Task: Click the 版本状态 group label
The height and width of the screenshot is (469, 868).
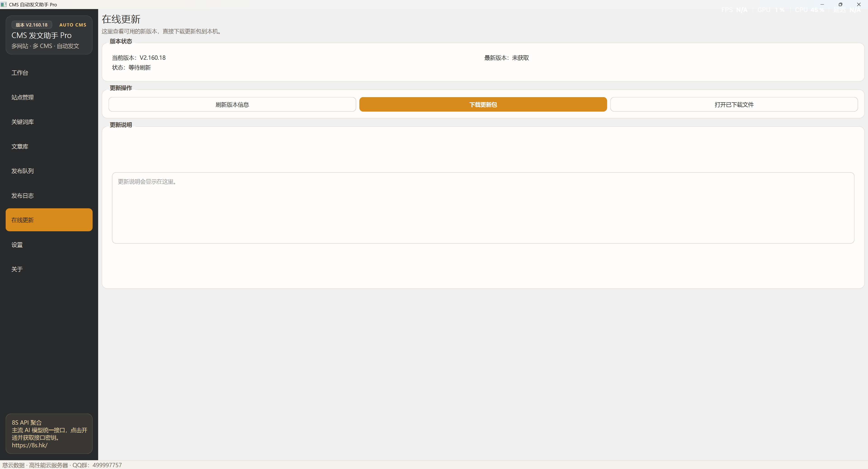Action: [x=121, y=41]
